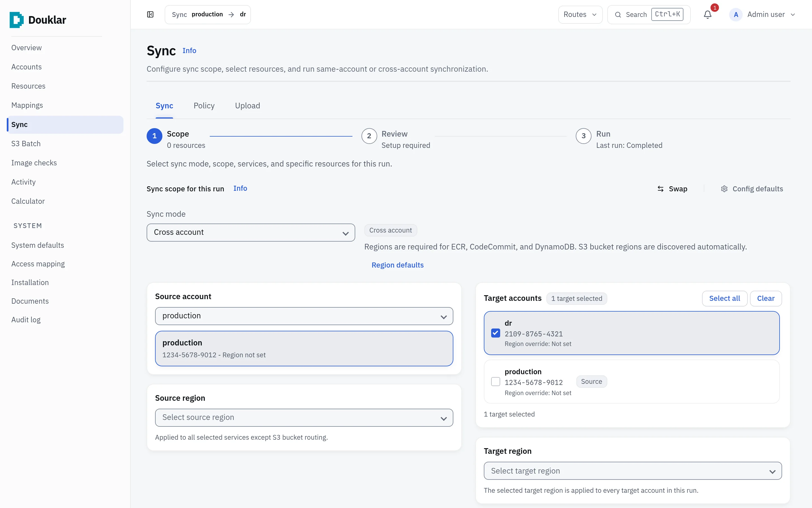Click the Swap arrows icon
The image size is (812, 508).
pos(660,189)
